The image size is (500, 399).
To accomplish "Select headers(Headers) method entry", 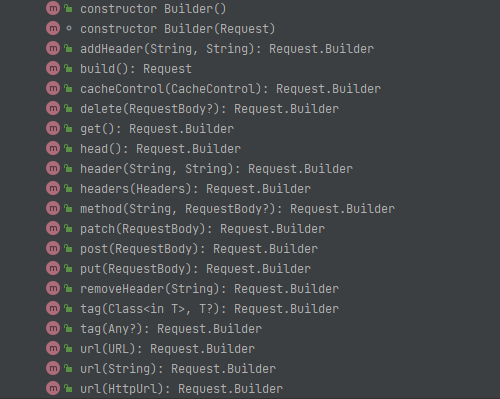I will point(195,189).
